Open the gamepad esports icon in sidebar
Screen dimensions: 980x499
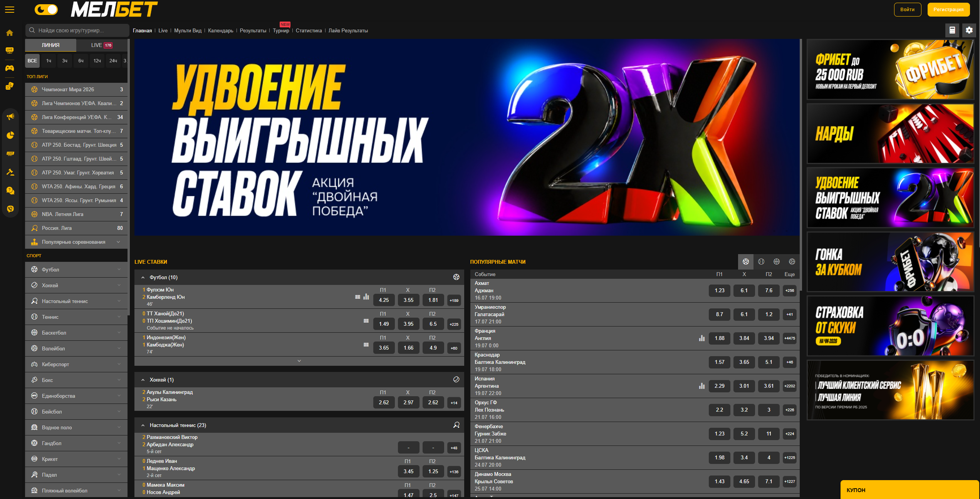[10, 68]
